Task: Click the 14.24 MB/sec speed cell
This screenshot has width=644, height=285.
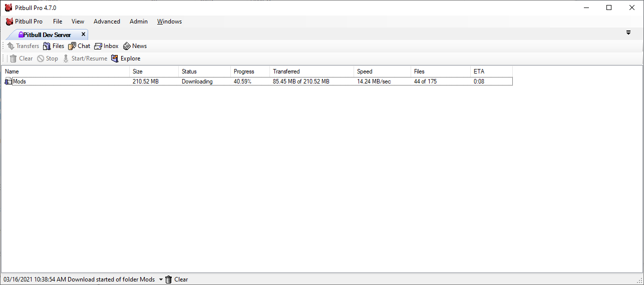Action: click(374, 81)
